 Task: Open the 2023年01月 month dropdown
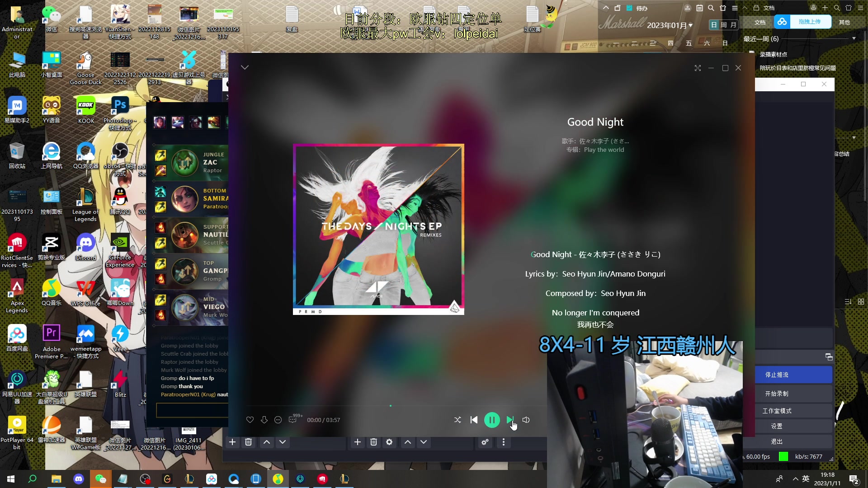[x=670, y=25]
